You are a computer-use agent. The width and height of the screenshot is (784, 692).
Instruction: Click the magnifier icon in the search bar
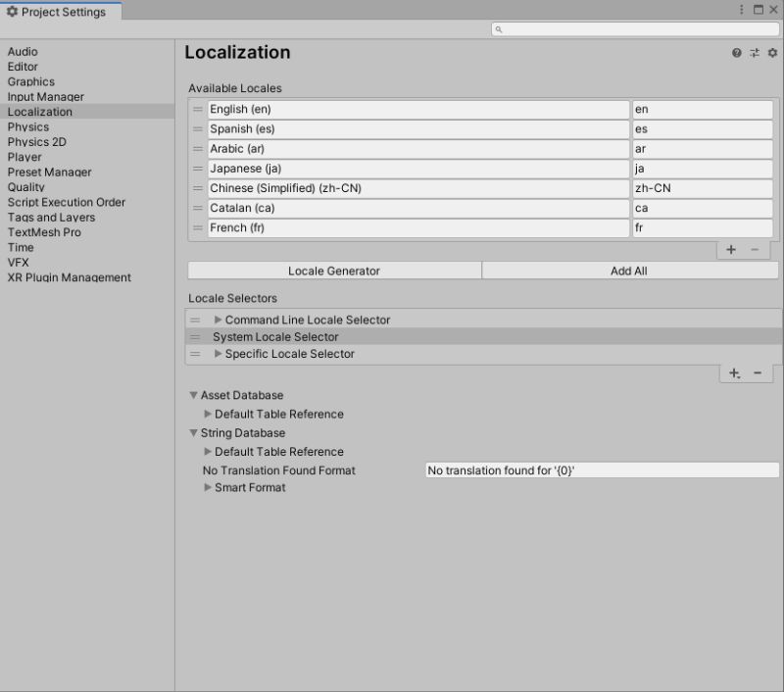pos(497,29)
